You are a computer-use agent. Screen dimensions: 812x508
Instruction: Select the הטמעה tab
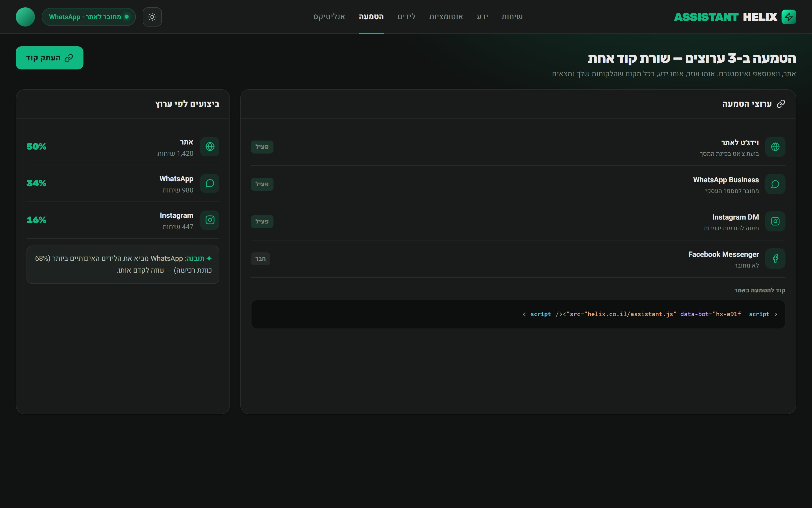coord(371,17)
